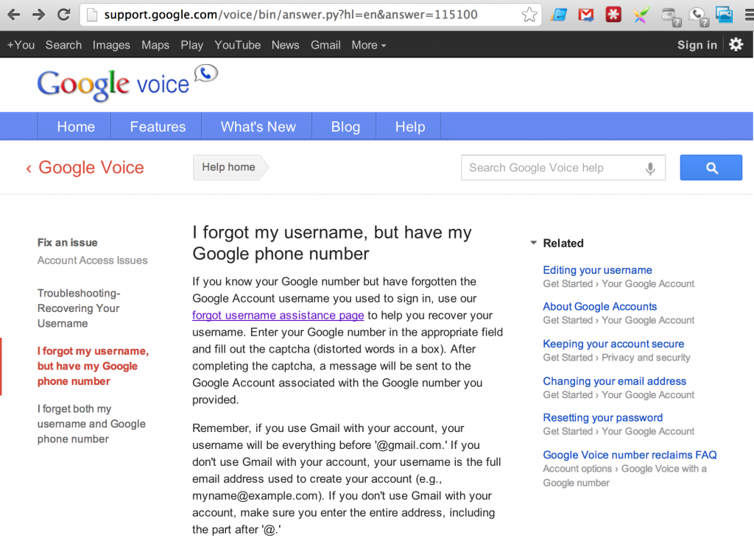Open Troubleshooting- Recovering Your Username
This screenshot has width=754, height=560.
pyautogui.click(x=79, y=308)
